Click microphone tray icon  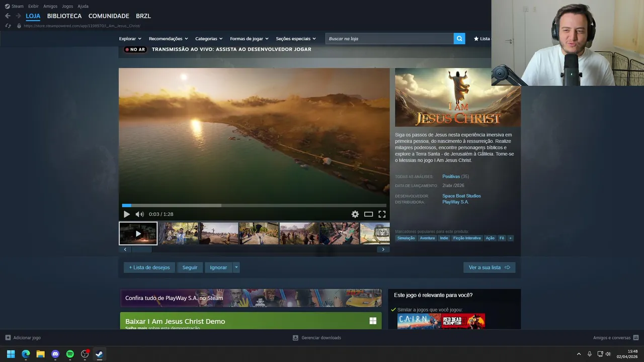[589, 354]
